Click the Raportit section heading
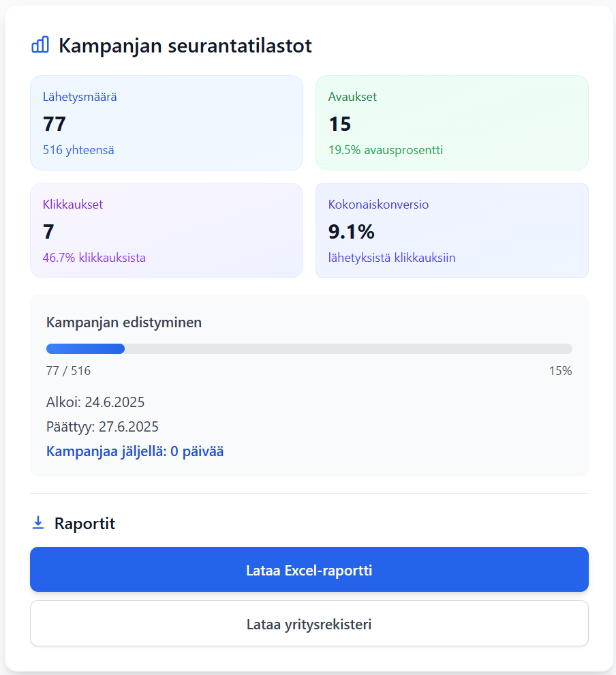 [84, 524]
